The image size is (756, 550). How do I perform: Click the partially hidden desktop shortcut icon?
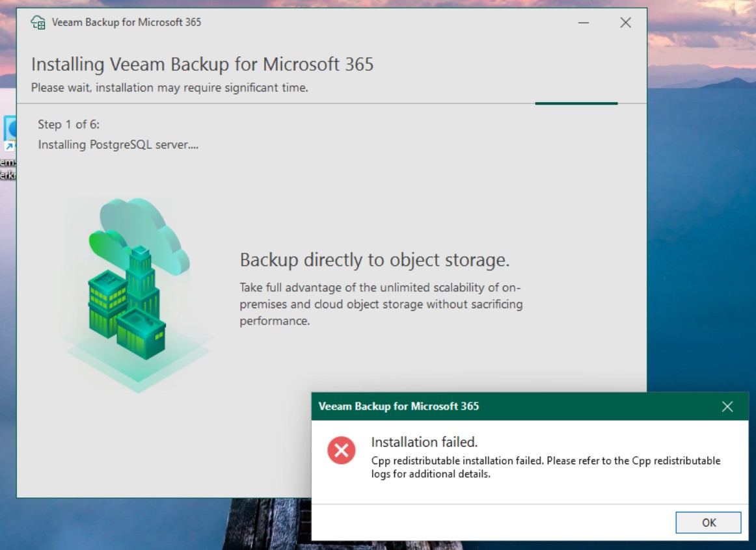9,133
